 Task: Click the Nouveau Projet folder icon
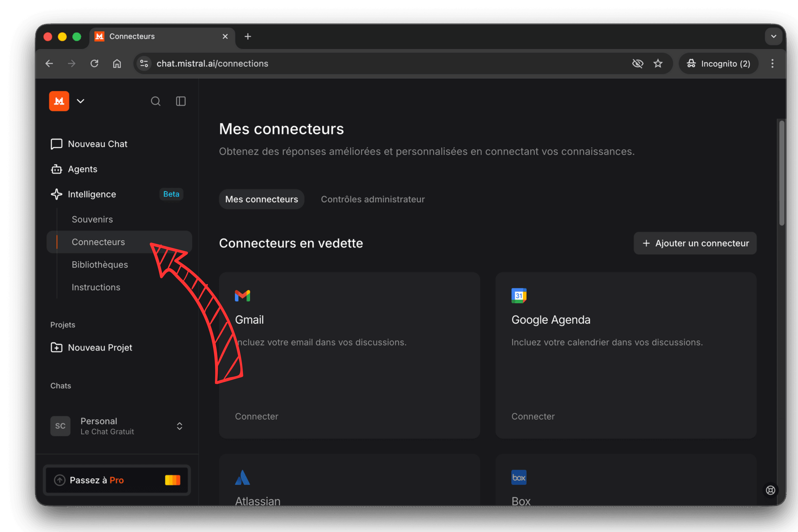click(56, 347)
